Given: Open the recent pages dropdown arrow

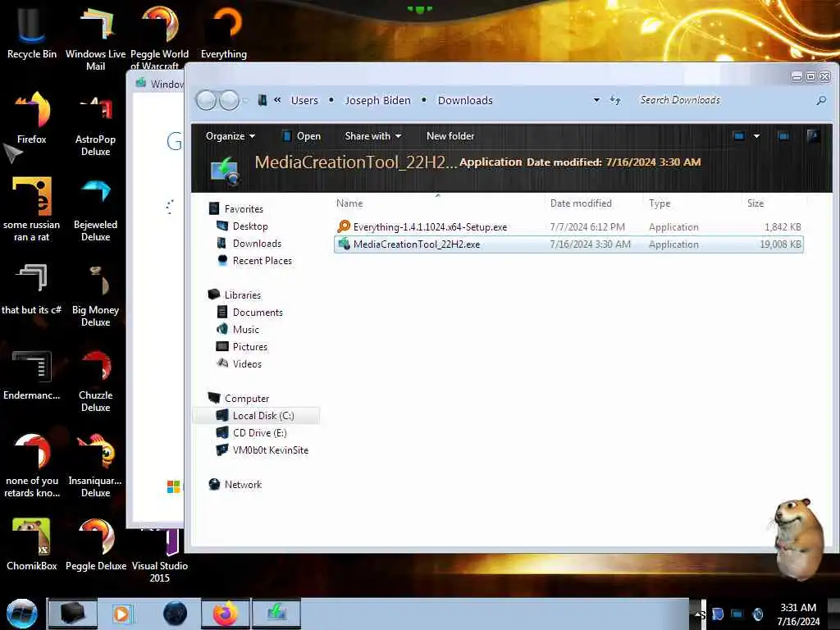Looking at the screenshot, I should [x=245, y=100].
